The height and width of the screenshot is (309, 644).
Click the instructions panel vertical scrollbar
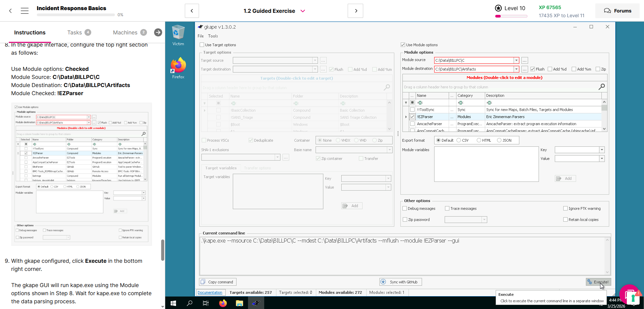point(163,250)
